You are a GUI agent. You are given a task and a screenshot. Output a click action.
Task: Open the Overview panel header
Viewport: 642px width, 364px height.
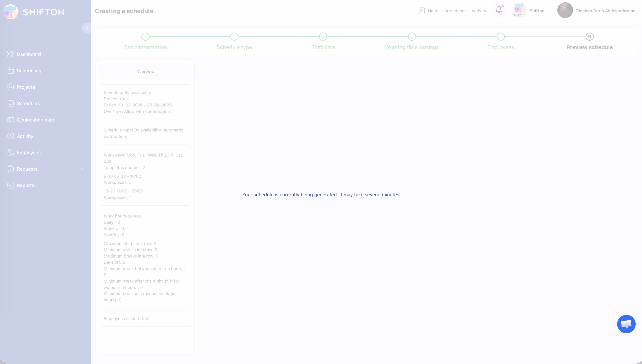[x=145, y=71]
